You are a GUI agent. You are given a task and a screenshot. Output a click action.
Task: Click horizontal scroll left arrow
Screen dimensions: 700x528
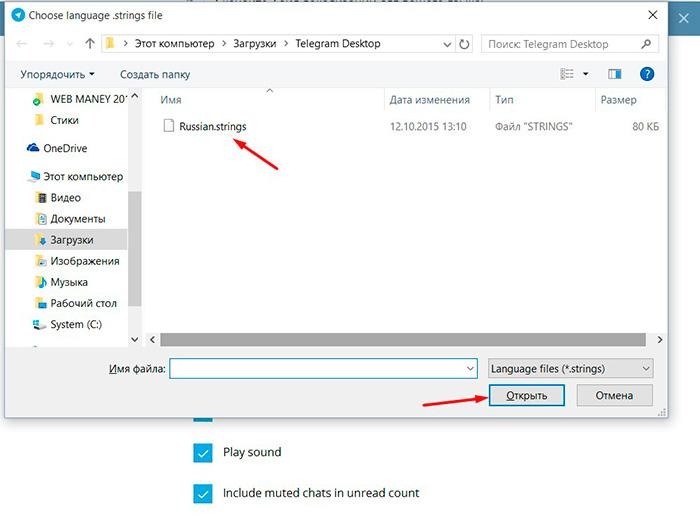pos(153,340)
